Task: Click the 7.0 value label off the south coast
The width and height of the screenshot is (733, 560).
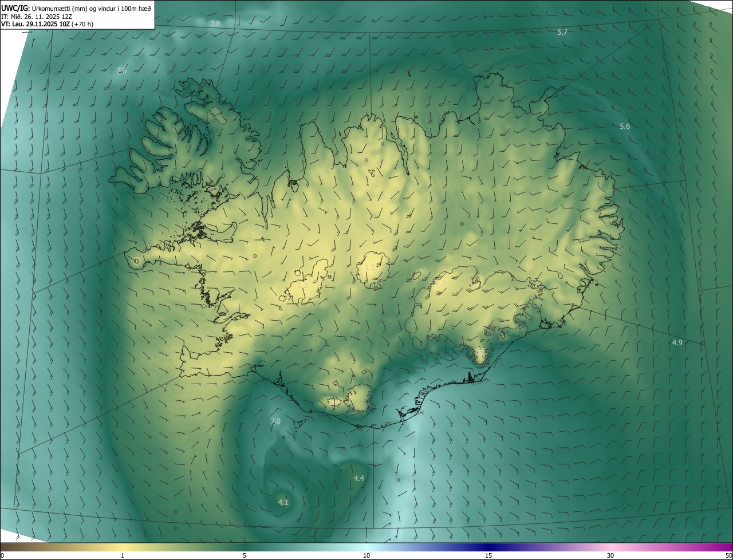Action: tap(275, 421)
